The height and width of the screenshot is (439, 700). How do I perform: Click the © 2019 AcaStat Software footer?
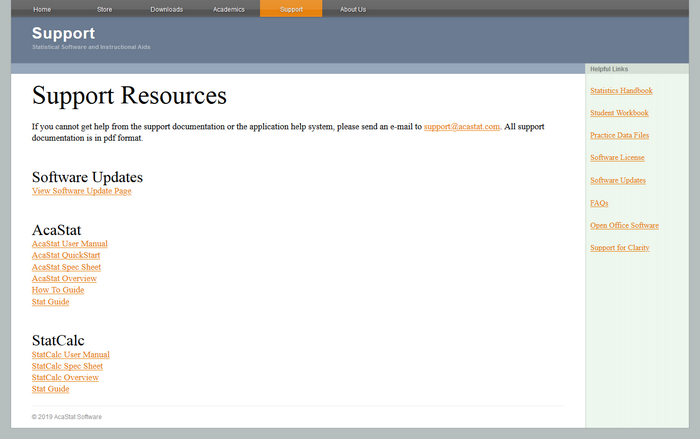click(x=67, y=417)
